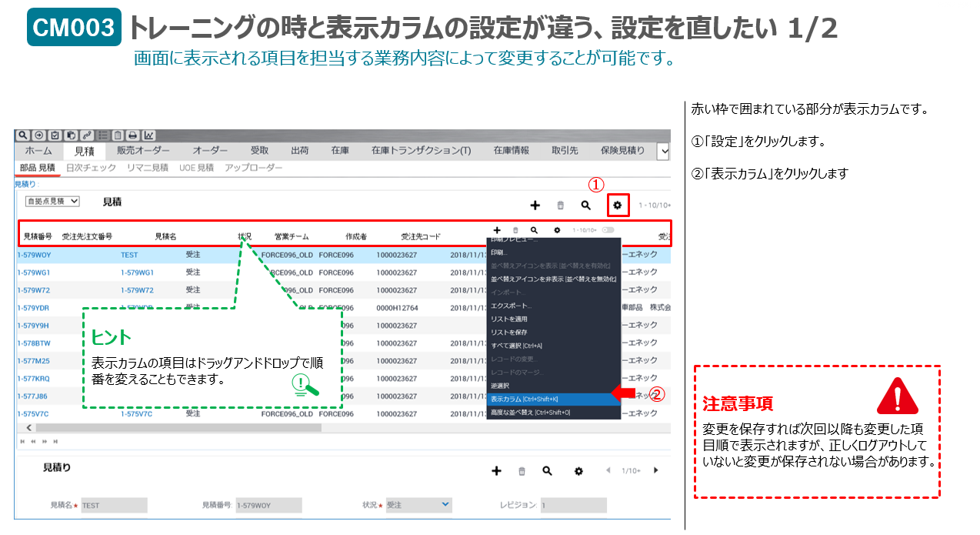980x535 pixels.
Task: Open quote link 1-579WG1 in first column
Action: (x=34, y=273)
